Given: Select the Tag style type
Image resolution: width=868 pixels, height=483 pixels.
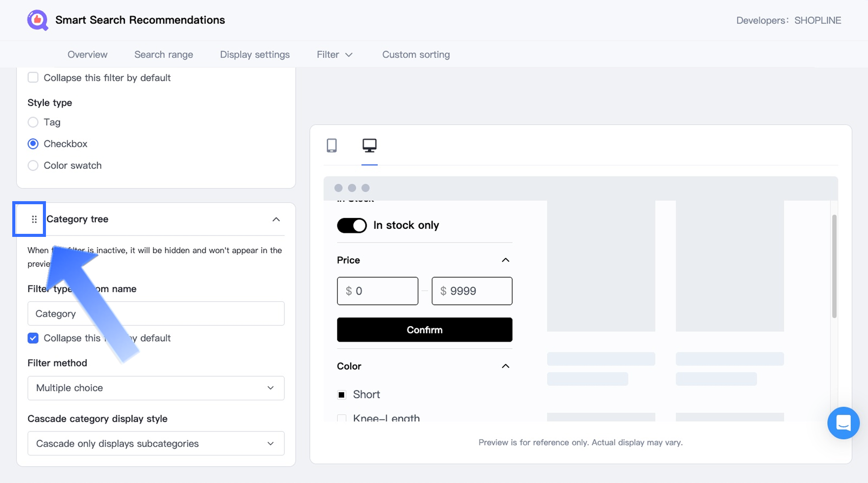Looking at the screenshot, I should coord(33,122).
